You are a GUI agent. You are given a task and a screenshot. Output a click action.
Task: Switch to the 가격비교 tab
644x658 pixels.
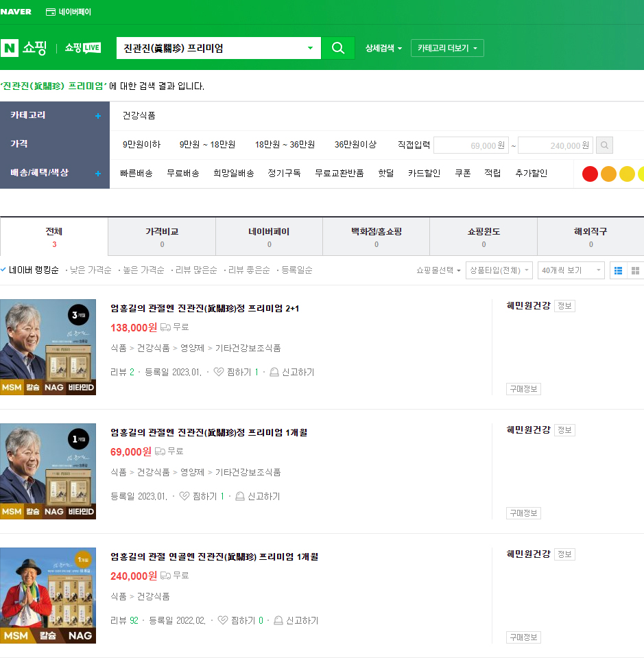tap(162, 237)
